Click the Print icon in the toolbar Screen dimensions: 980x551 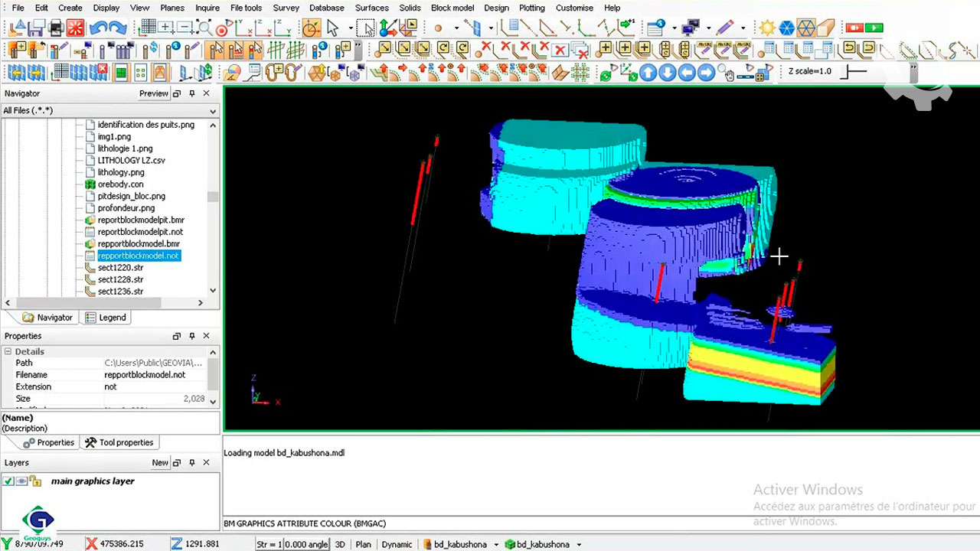[x=56, y=28]
